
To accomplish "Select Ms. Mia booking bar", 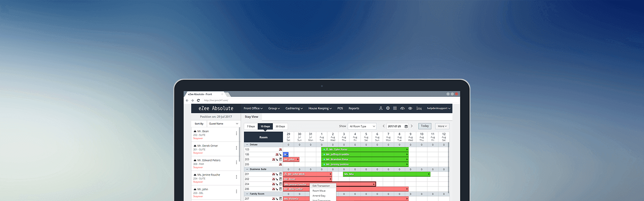I will [x=386, y=174].
